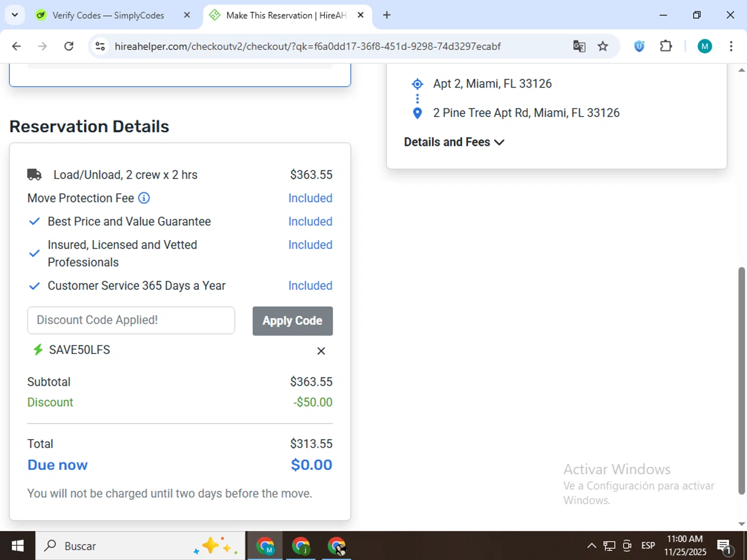Click the checkmark beside Insured, Licensed and Vetted
This screenshot has width=747, height=560.
(x=34, y=253)
